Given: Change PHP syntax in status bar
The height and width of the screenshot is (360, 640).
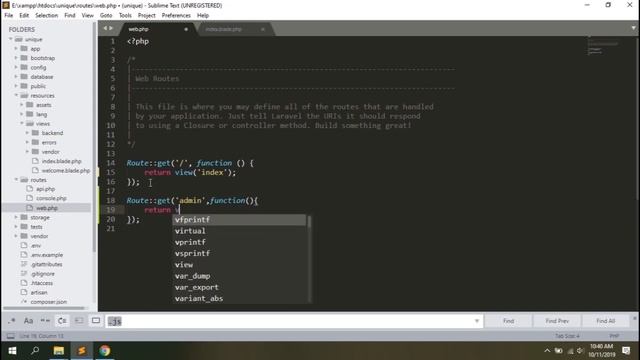Looking at the screenshot, I should pyautogui.click(x=614, y=336).
